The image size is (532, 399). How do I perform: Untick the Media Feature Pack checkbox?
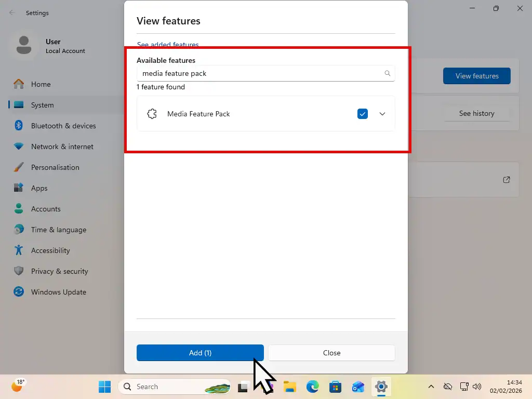[363, 113]
